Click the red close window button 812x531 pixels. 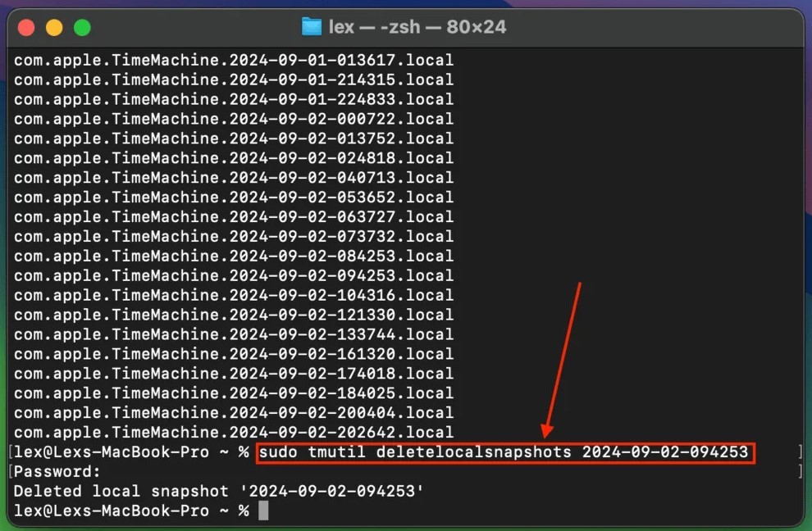(26, 26)
